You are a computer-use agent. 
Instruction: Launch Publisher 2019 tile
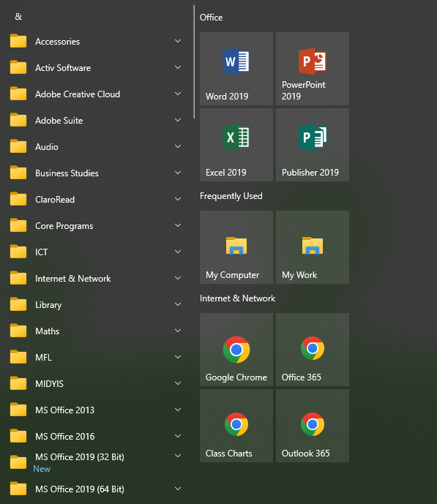tap(313, 145)
